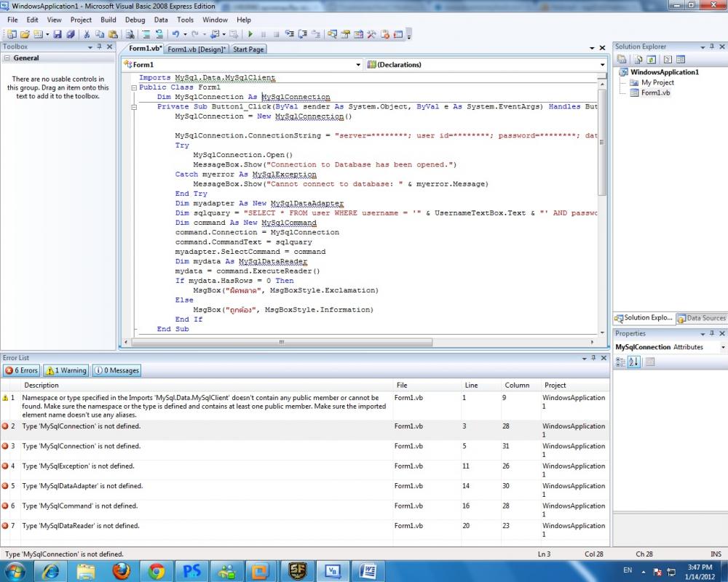Toggle auto-hide pin on Toolbox panel

pos(99,47)
